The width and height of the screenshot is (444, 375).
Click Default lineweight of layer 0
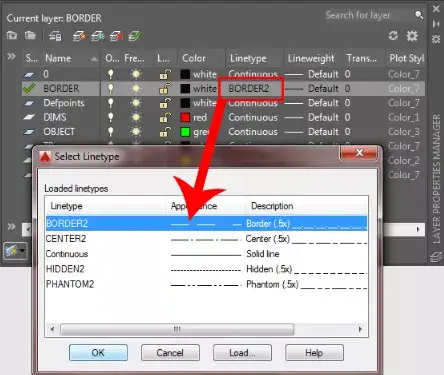pyautogui.click(x=323, y=74)
